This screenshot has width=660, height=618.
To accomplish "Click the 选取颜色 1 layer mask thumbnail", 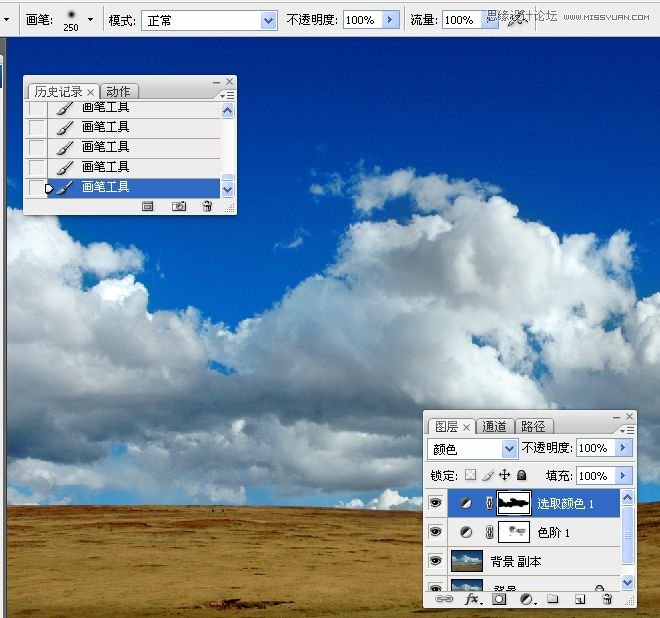I will 512,504.
